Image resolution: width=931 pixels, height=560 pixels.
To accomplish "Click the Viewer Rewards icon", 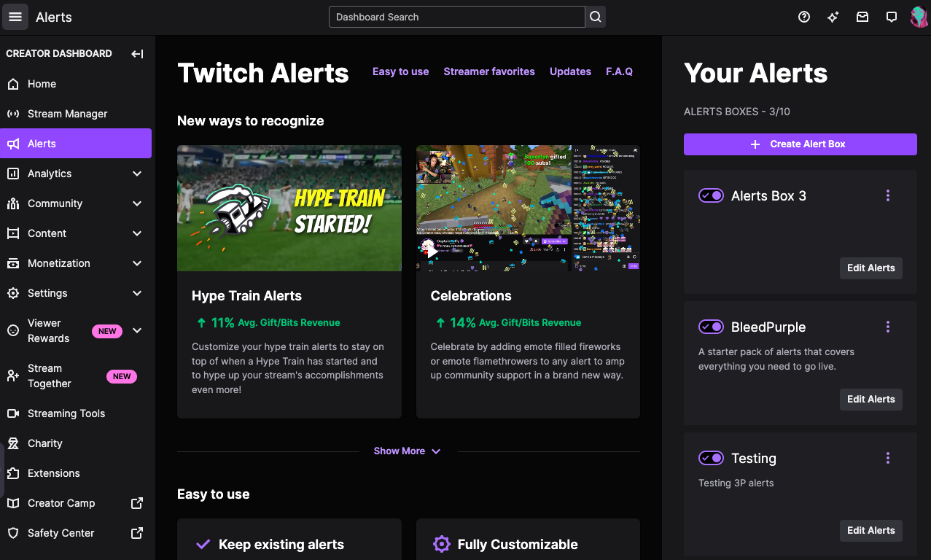I will [13, 330].
